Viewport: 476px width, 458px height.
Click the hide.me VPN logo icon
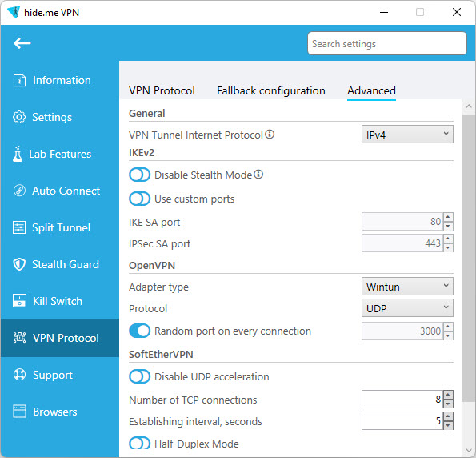click(x=14, y=12)
